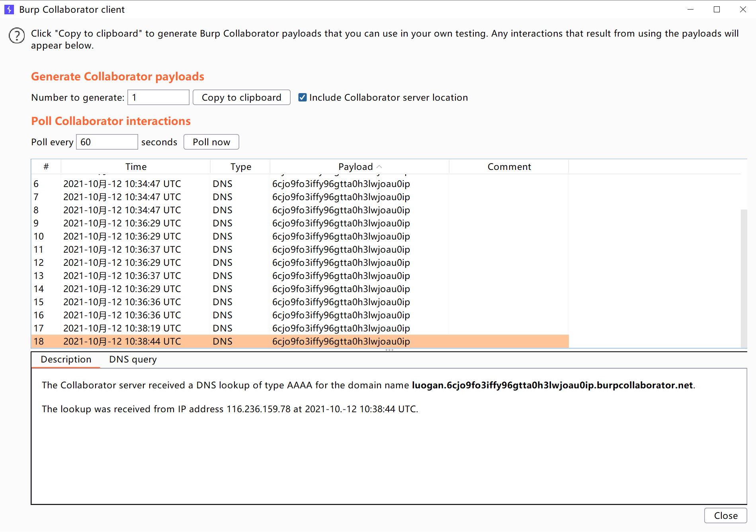Select interaction row number 6
The width and height of the screenshot is (756, 532).
click(300, 184)
